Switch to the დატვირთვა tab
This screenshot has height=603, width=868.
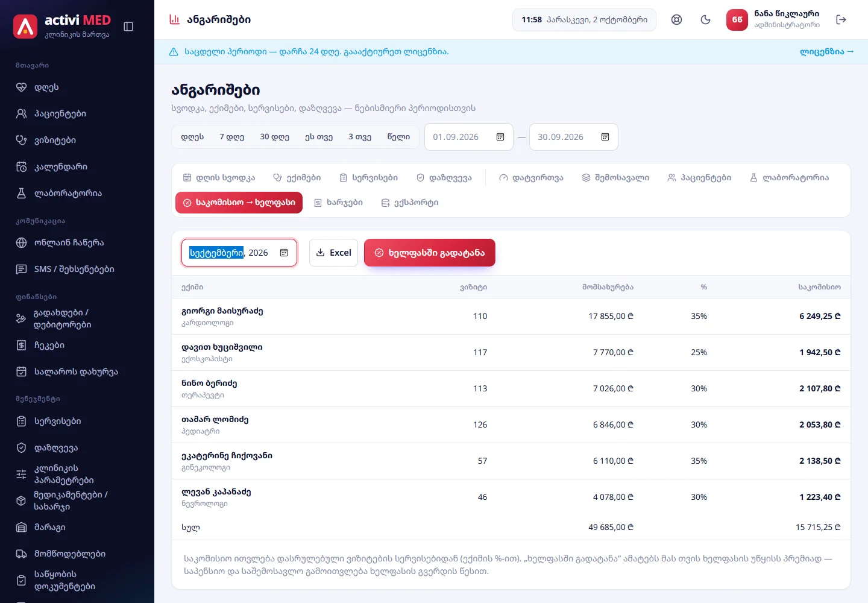pos(531,178)
